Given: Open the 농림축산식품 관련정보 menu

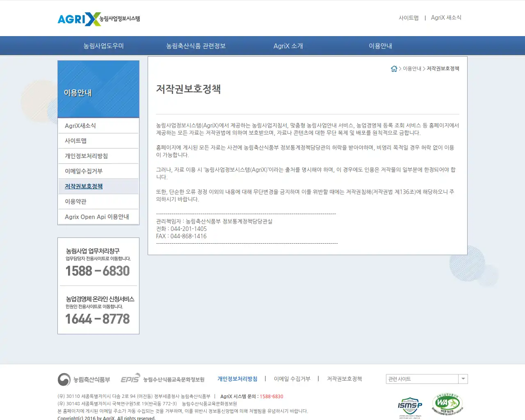Looking at the screenshot, I should coord(195,46).
